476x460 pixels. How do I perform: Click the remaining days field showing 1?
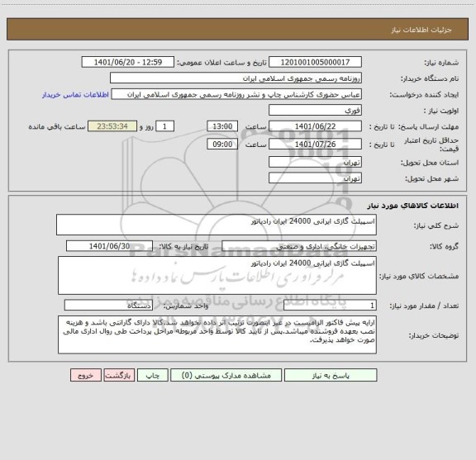[164, 126]
